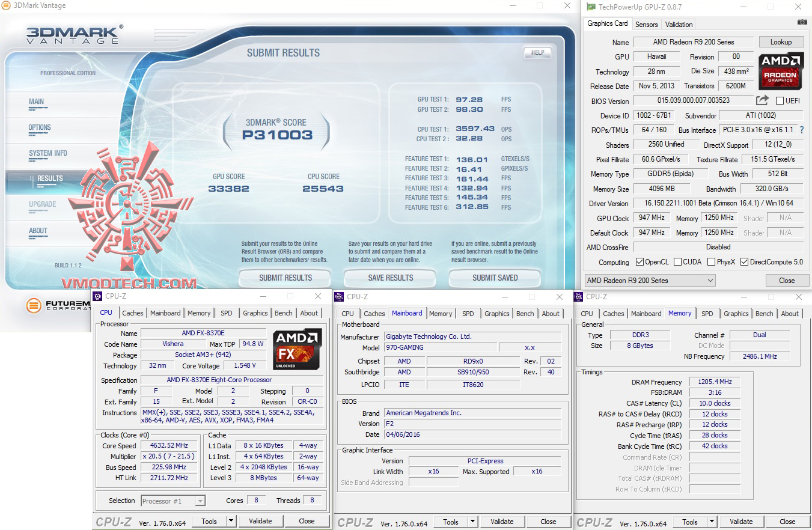Toggle the OpenCL checkbox

640,262
